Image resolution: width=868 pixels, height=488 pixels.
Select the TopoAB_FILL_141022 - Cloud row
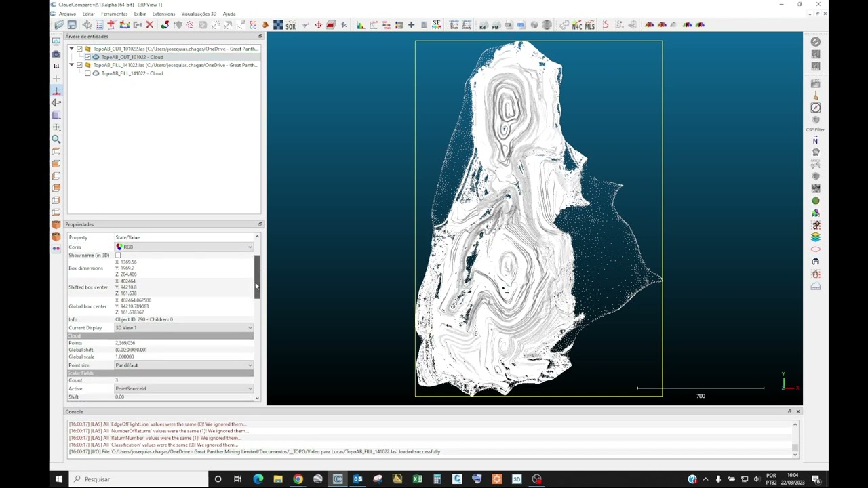[132, 73]
